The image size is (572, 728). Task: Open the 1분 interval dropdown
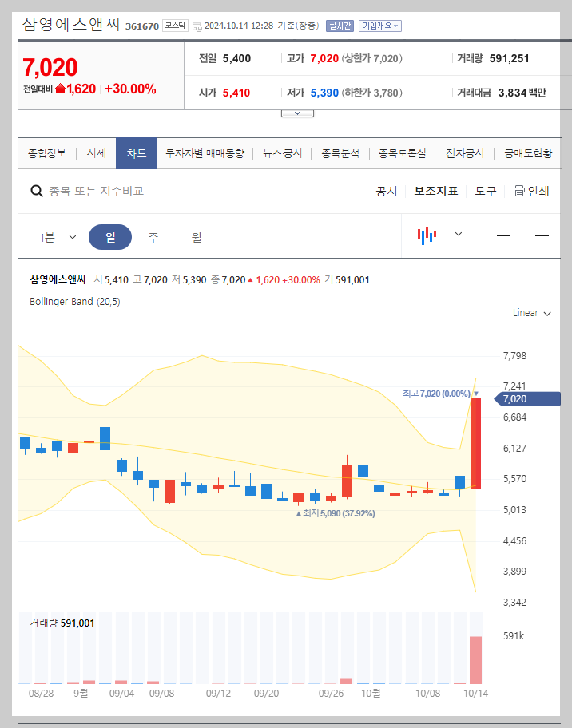[56, 235]
